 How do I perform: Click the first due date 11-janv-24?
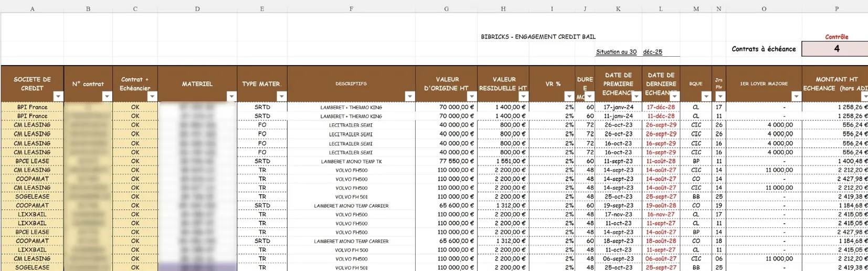tap(618, 116)
